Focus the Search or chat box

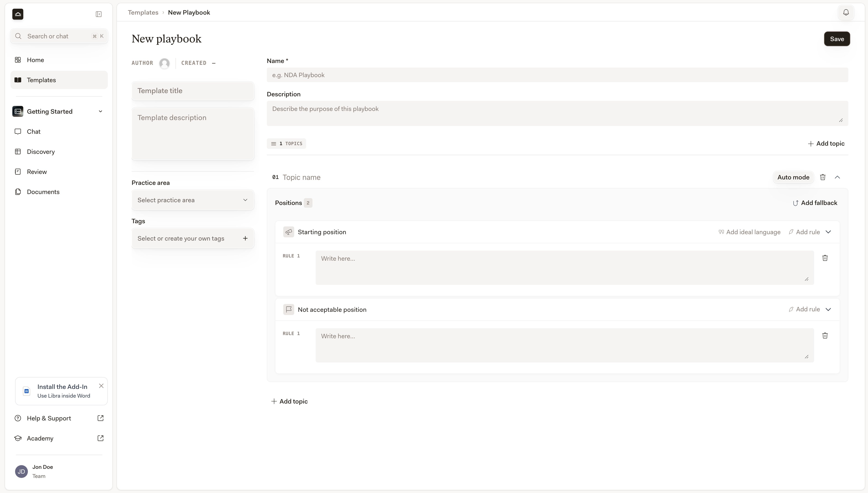(59, 36)
